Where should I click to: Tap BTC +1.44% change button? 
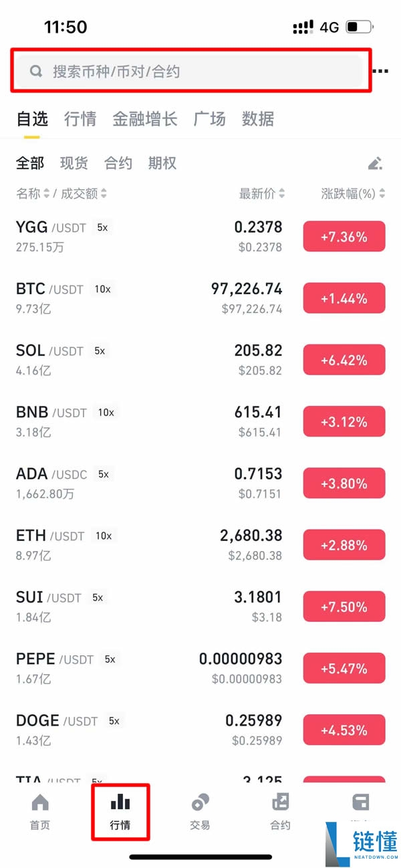click(x=344, y=298)
